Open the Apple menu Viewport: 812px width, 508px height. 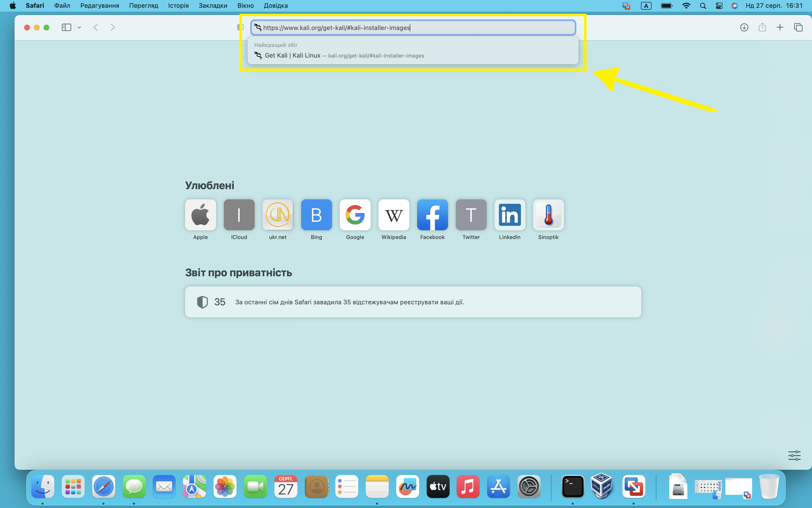point(12,6)
